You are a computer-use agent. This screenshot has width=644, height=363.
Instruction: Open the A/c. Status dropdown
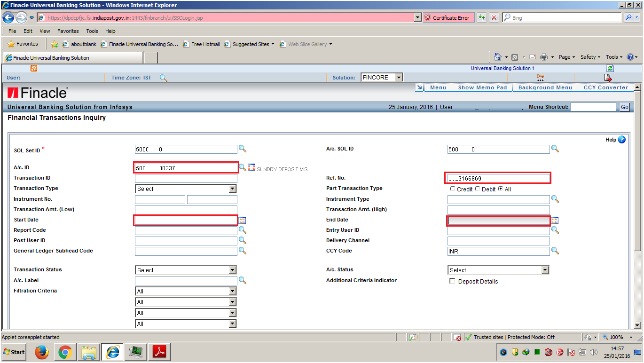(x=545, y=270)
